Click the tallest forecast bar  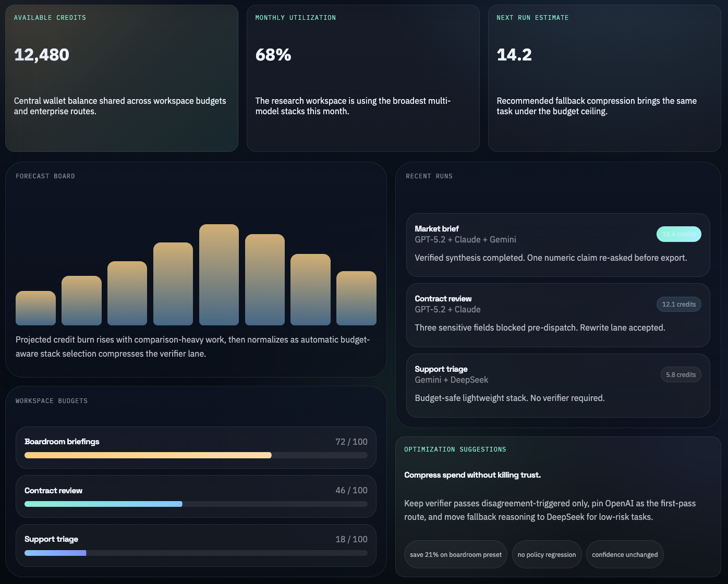coord(219,274)
